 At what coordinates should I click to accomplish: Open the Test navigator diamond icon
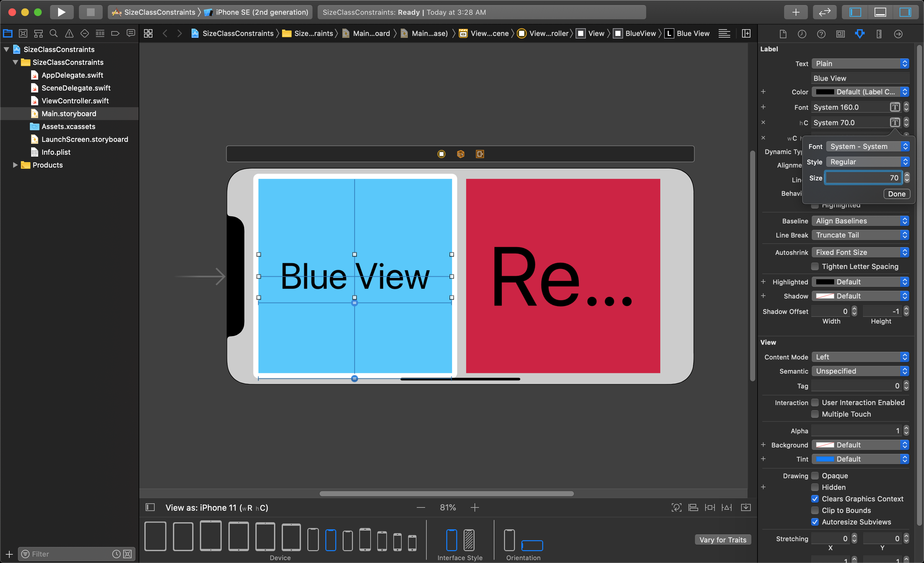coord(85,33)
